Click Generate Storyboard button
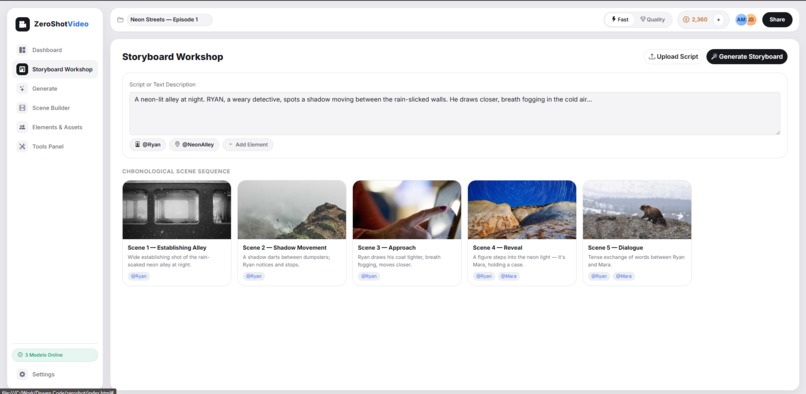 (x=746, y=57)
